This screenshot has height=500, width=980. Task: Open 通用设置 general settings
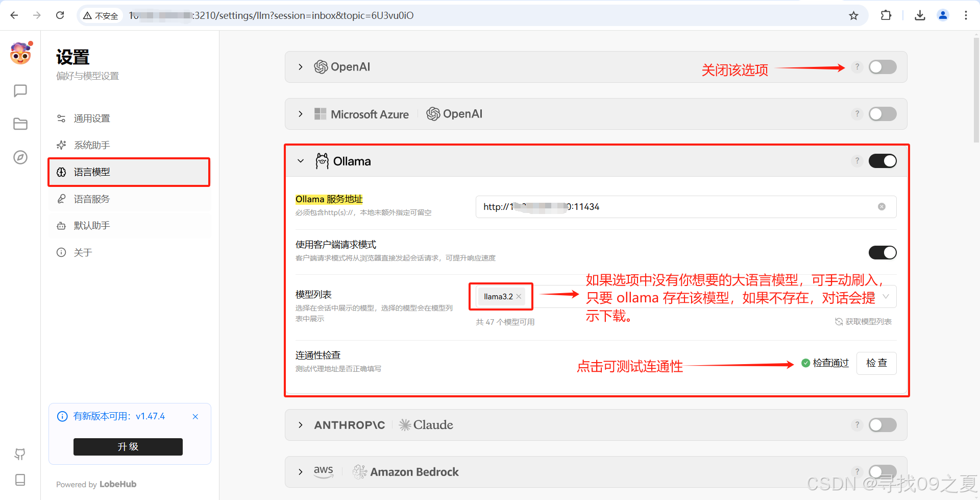point(130,118)
